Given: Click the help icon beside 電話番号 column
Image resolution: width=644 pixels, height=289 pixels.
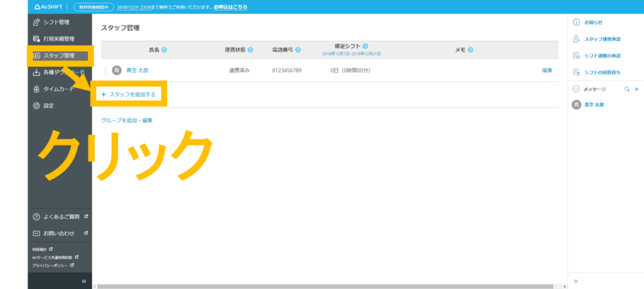Looking at the screenshot, I should pos(298,50).
